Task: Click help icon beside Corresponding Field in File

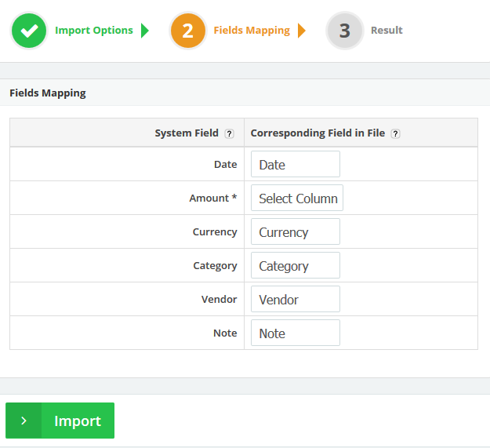Action: [x=395, y=133]
